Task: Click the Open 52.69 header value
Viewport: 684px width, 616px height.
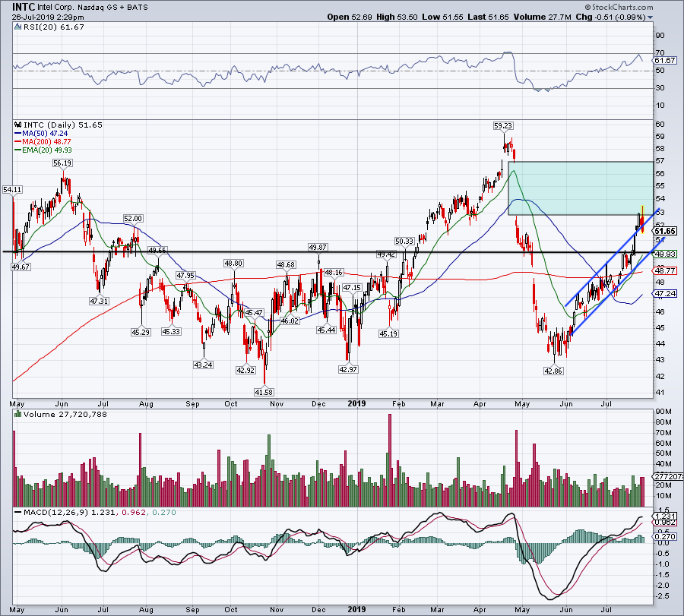Action: [x=350, y=17]
